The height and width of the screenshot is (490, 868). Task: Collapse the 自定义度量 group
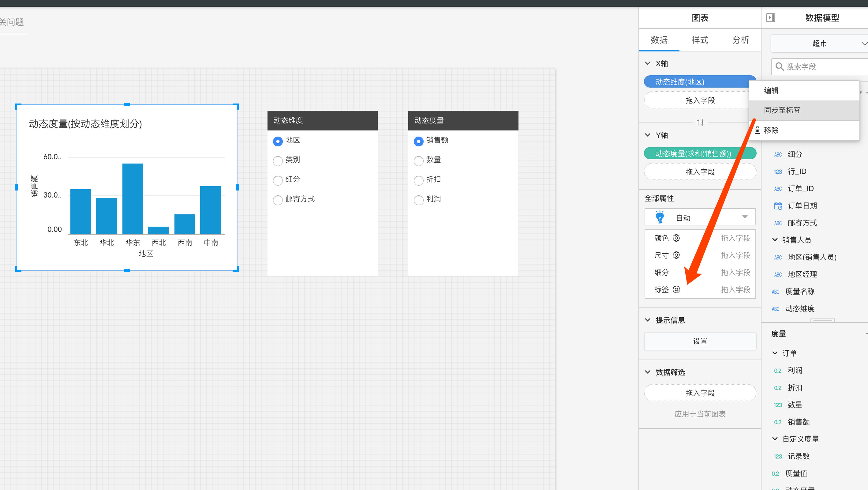[775, 439]
